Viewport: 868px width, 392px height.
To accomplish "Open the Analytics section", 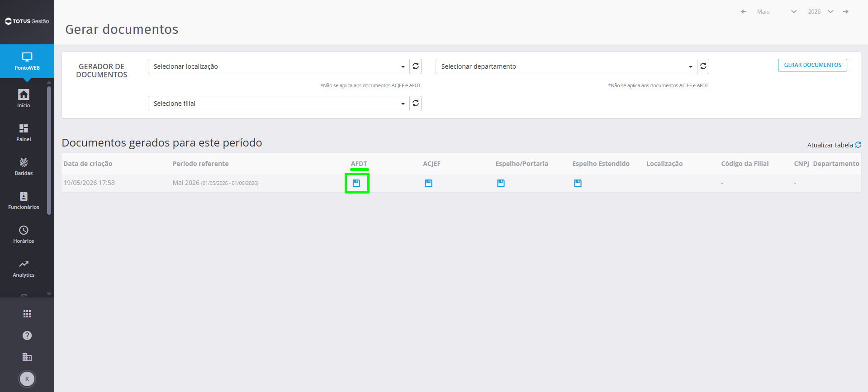I will point(24,268).
